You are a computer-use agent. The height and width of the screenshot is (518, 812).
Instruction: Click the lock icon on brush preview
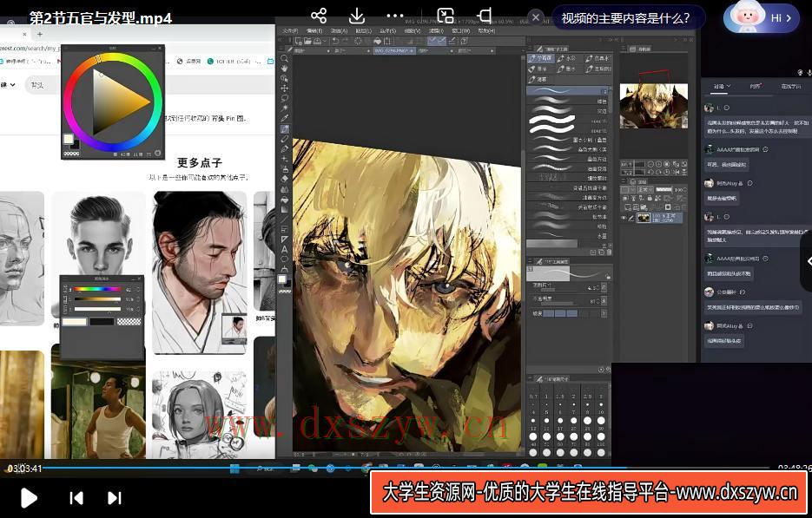(x=607, y=276)
